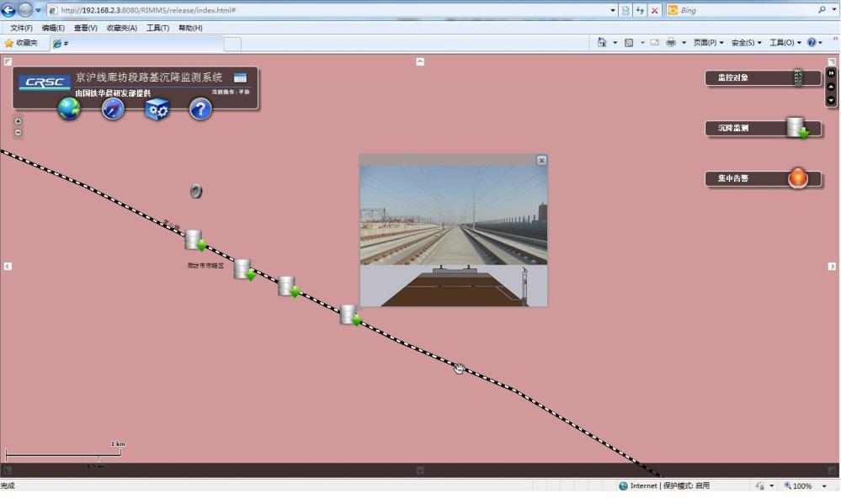Click the question mark help icon
Image resolution: width=841 pixels, height=504 pixels.
coord(200,109)
